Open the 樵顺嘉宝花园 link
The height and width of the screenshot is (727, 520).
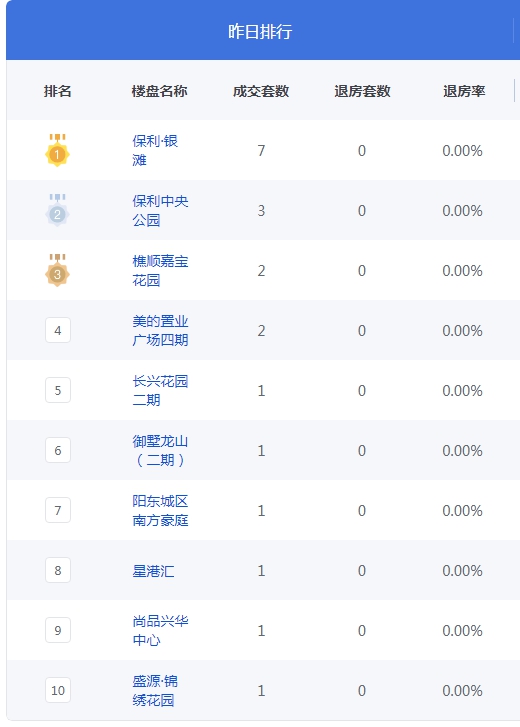pyautogui.click(x=160, y=270)
